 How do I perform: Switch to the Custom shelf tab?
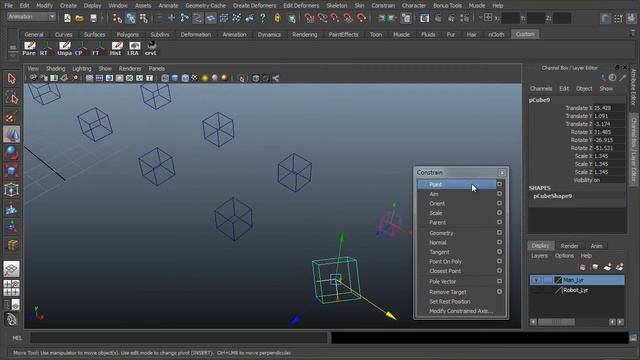coord(525,34)
